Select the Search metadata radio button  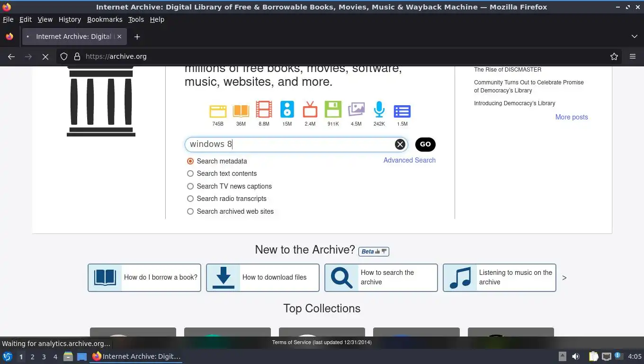pos(190,161)
